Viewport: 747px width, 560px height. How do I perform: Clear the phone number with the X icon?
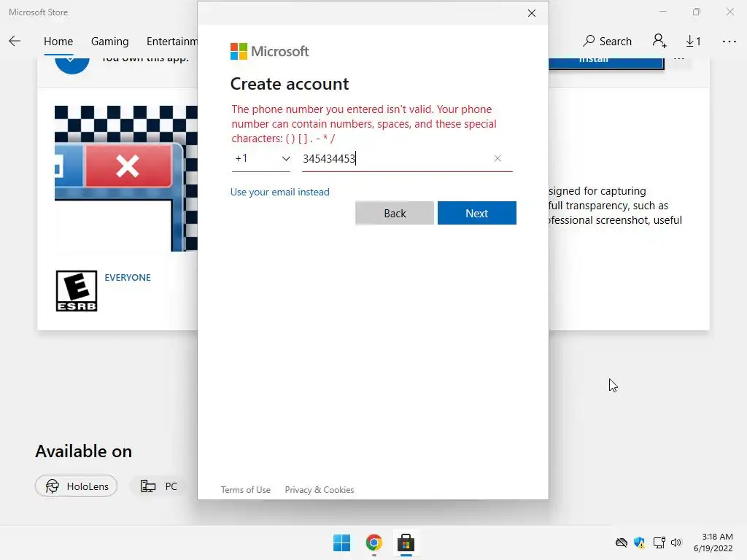498,158
